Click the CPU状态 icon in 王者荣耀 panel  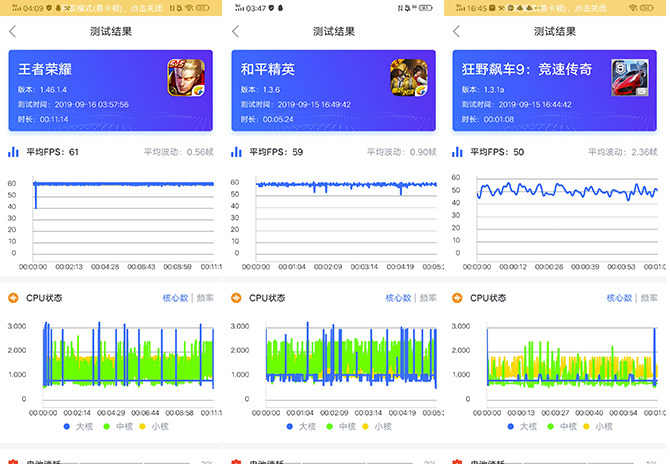pos(13,298)
